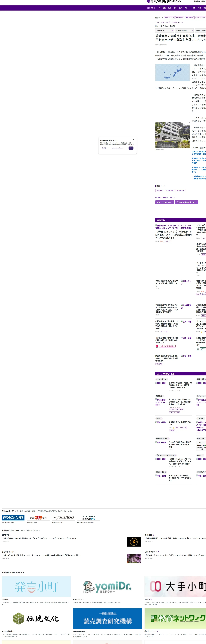Click the #中東情勢 trending tag
Screen dimensions: 206x644
click(179, 18)
